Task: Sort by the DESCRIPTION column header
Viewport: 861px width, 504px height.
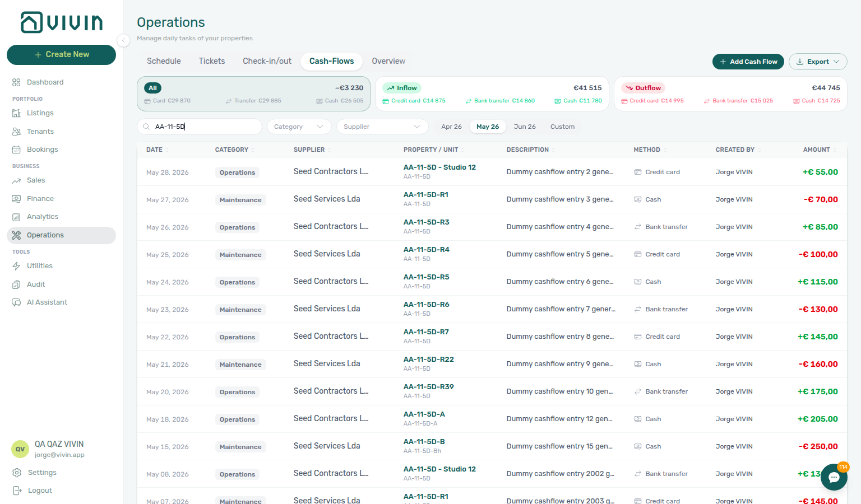Action: pos(530,150)
